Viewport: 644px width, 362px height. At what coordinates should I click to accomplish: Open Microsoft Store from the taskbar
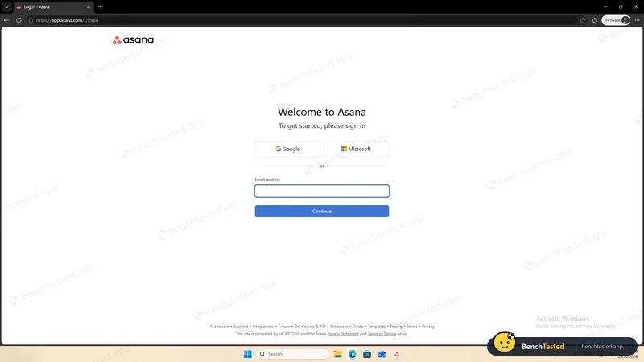tap(367, 354)
